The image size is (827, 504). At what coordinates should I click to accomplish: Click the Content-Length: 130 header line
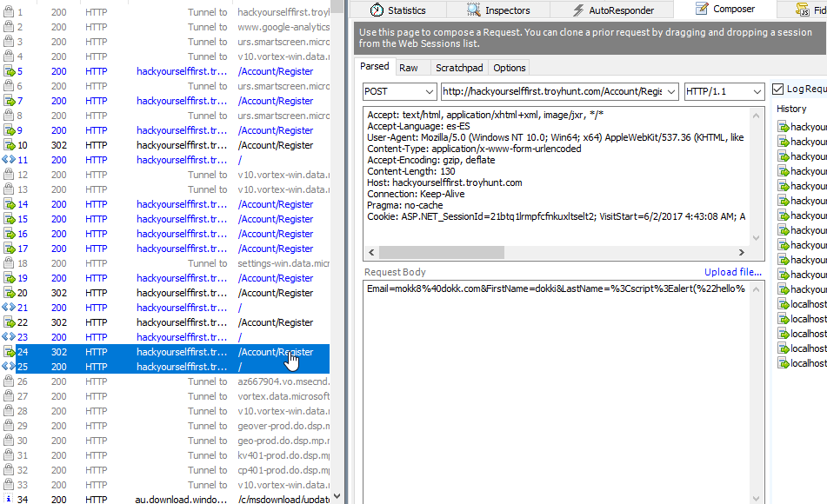point(411,171)
